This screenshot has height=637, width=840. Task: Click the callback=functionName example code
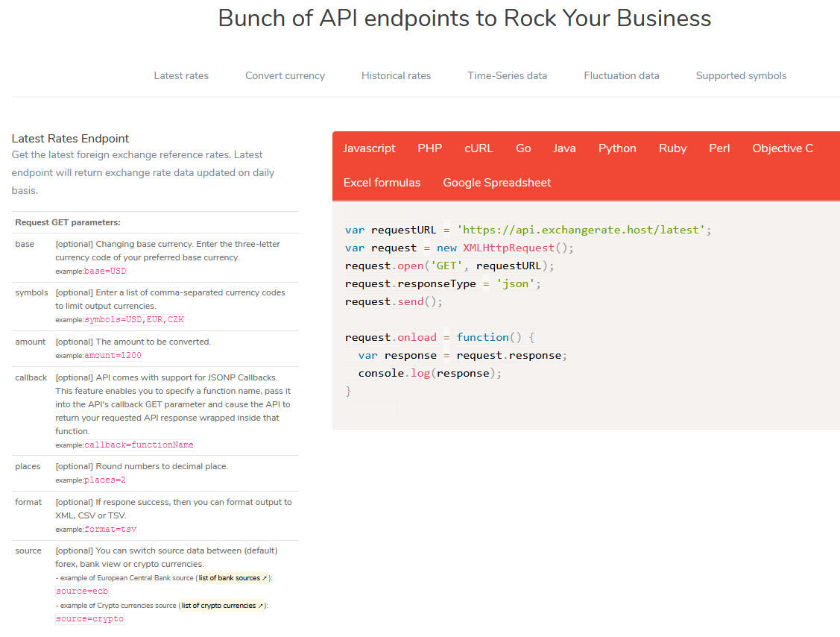(x=139, y=445)
